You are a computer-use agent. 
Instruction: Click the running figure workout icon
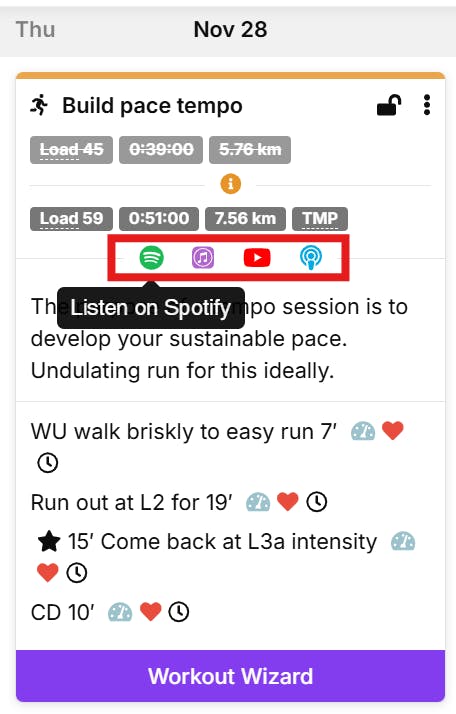coord(39,105)
